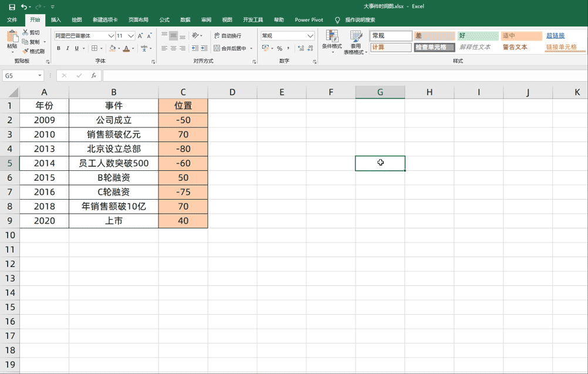Center text horizontally
This screenshot has height=374, width=588.
(x=173, y=48)
